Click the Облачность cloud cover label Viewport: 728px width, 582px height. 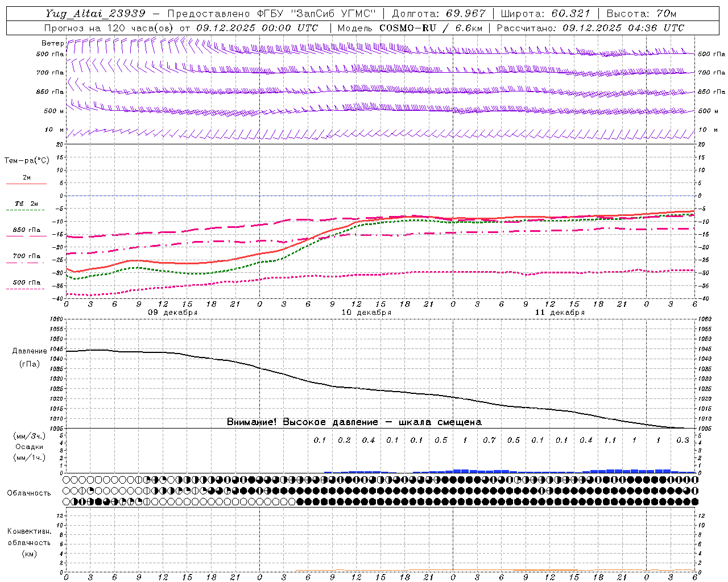tap(29, 493)
